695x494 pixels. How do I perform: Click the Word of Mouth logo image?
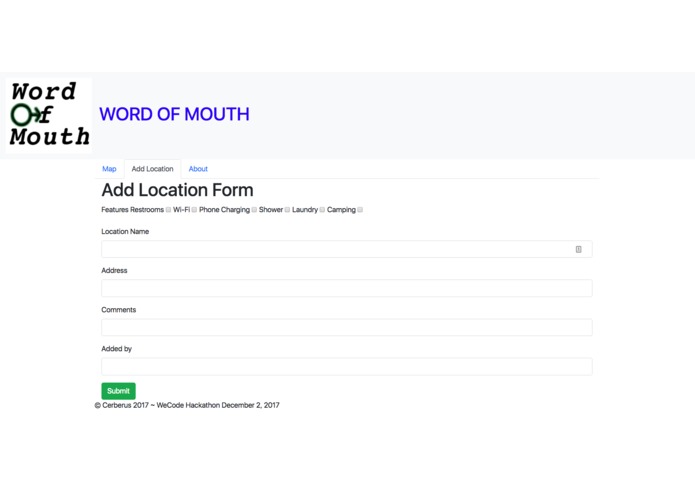[49, 115]
